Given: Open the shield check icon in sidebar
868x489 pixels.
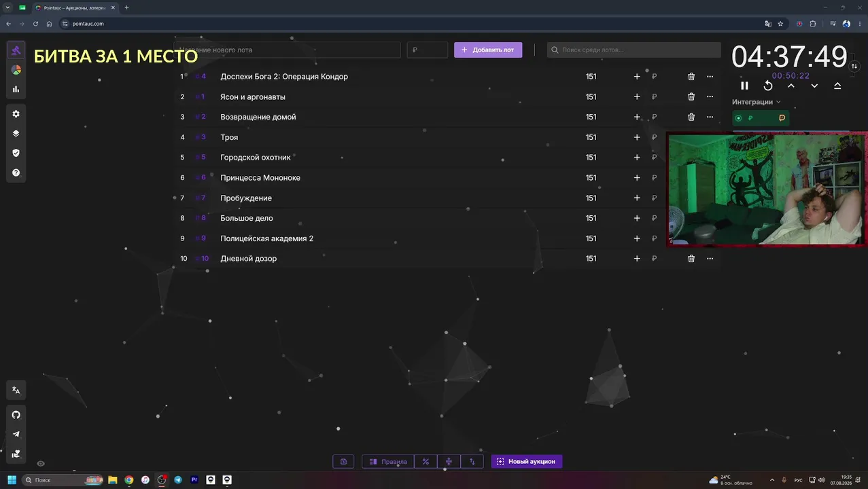Looking at the screenshot, I should click(x=16, y=153).
